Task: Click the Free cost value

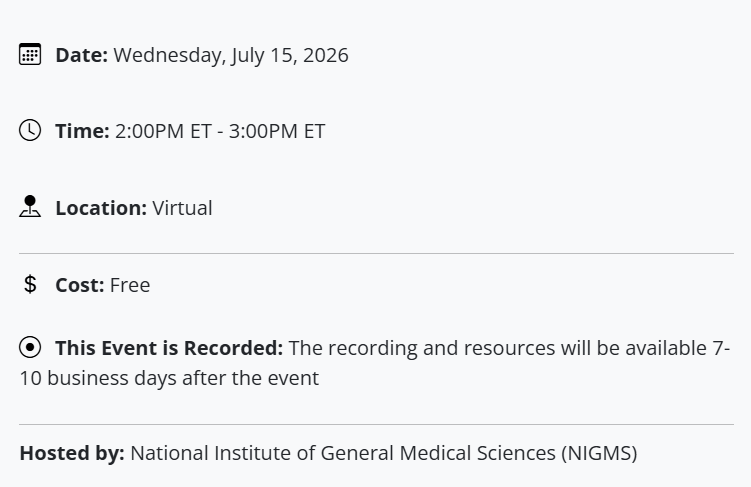Action: click(x=130, y=285)
